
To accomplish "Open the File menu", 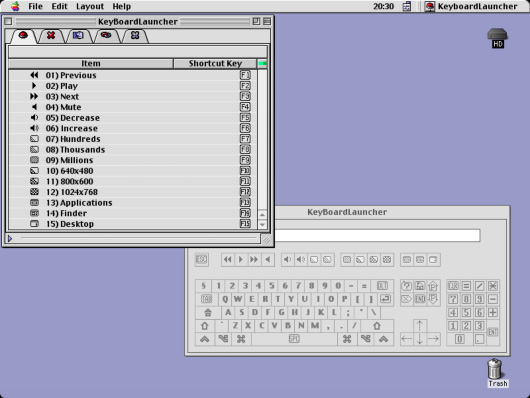I will coord(35,6).
